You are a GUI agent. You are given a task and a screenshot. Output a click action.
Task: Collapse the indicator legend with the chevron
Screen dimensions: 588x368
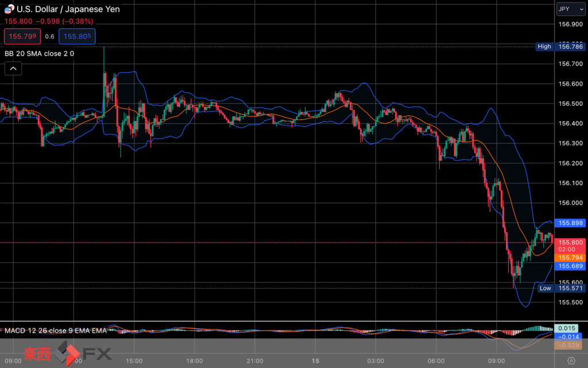coord(13,69)
